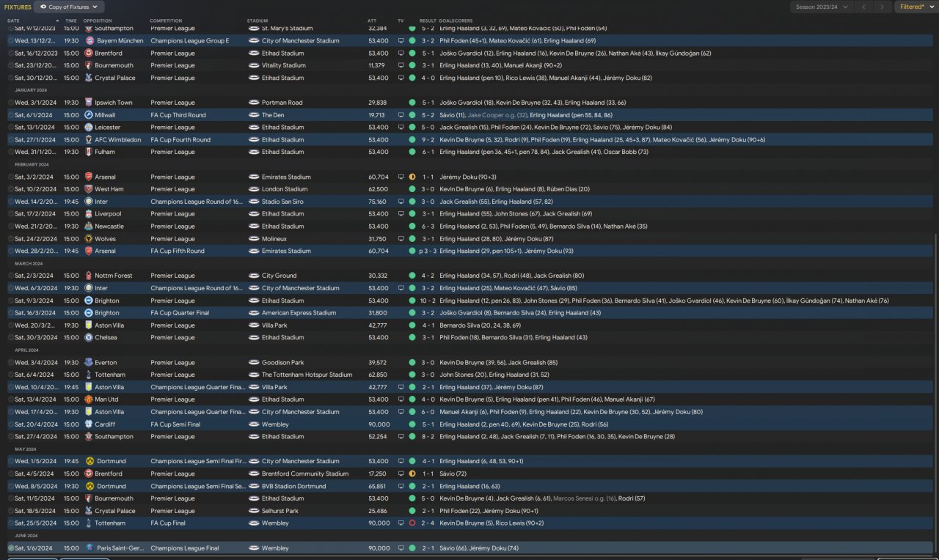Open the Man Utd opposition link
This screenshot has height=560, width=939.
point(107,399)
